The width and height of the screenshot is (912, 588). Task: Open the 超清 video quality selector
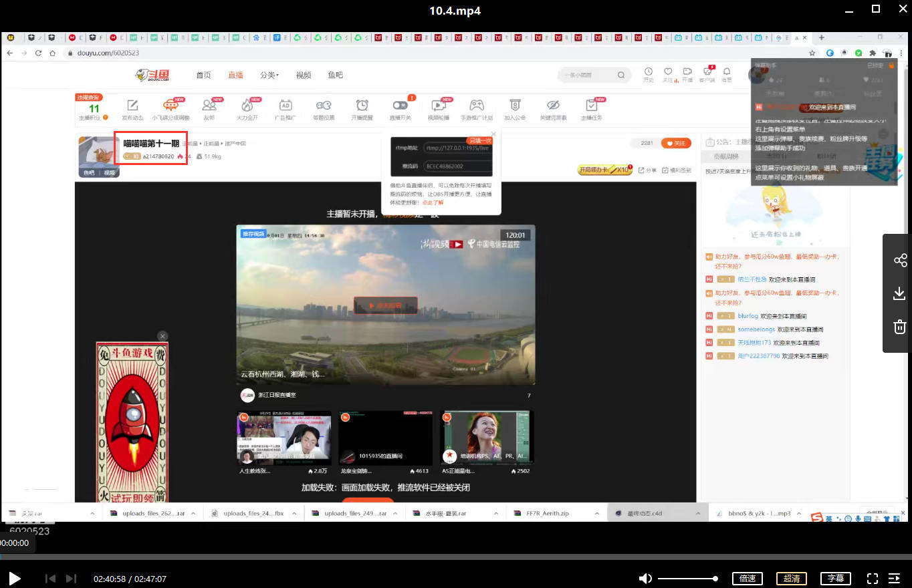tap(792, 579)
